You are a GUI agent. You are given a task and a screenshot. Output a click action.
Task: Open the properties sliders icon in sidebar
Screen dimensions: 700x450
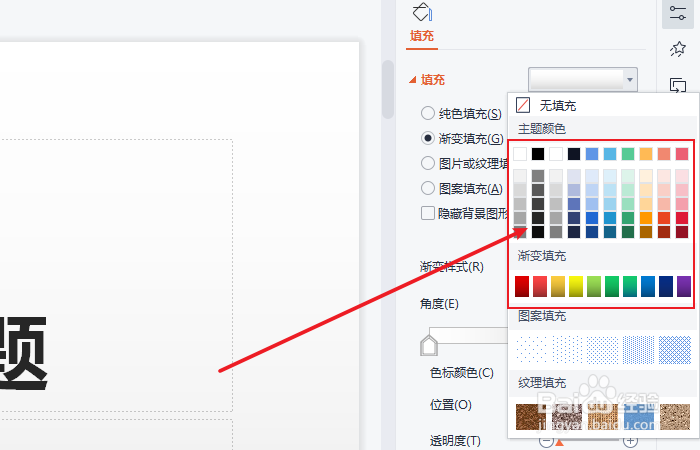point(678,13)
